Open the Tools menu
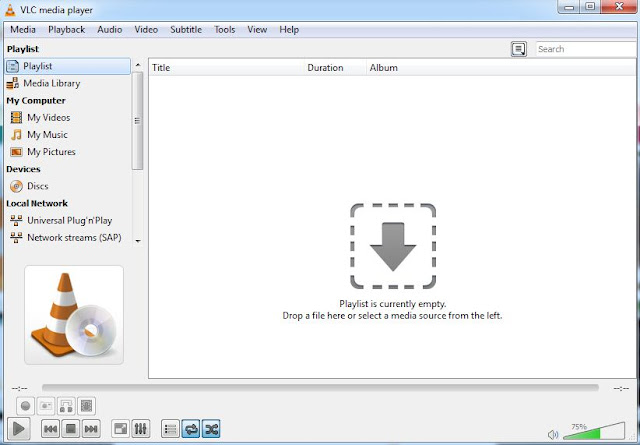640x445 pixels. [x=224, y=29]
